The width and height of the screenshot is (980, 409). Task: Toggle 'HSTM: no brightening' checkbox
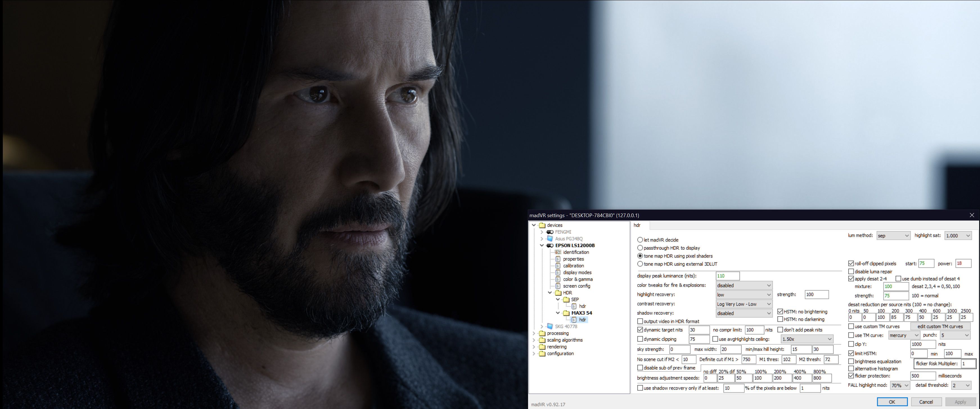pos(780,312)
